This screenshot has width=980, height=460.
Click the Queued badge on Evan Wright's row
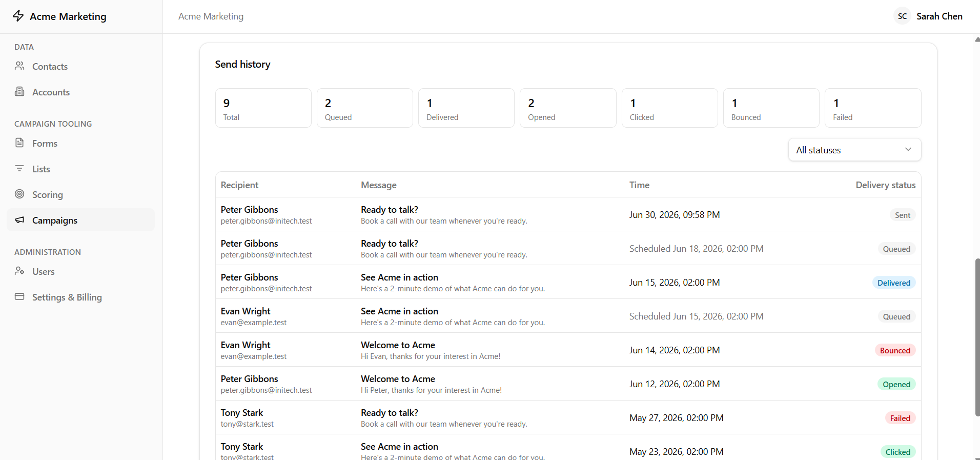896,317
